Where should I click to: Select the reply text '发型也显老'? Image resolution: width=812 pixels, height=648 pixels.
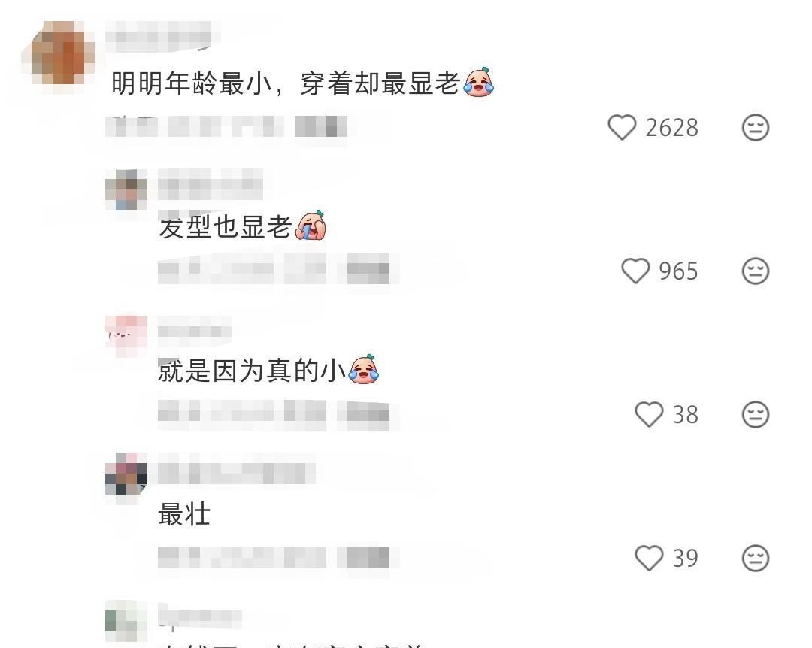coord(226,227)
